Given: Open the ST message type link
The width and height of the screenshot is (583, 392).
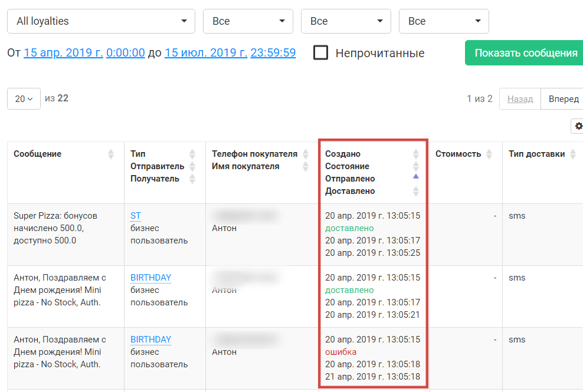Looking at the screenshot, I should click(x=136, y=216).
